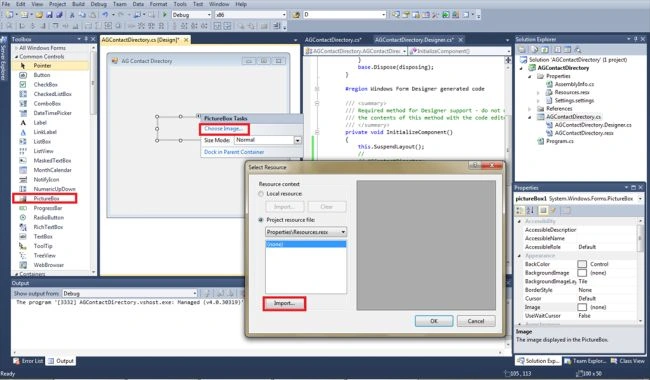Switch to the AGContactDirectory.Designer.cs tab
Image resolution: width=650 pixels, height=380 pixels.
(x=414, y=40)
